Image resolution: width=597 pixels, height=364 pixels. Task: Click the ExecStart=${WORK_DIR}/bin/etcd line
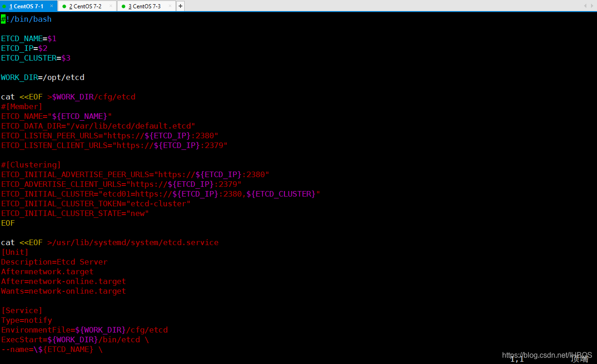coord(75,339)
